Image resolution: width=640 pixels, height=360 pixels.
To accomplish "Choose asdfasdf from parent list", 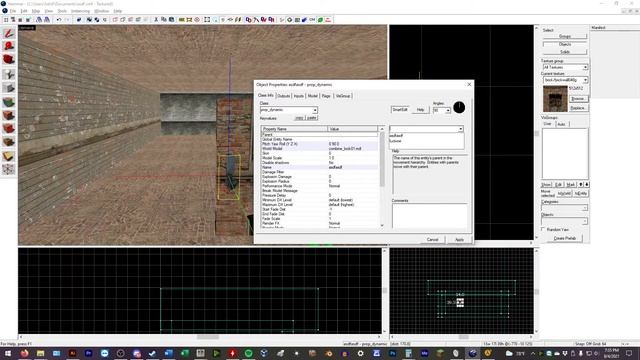I will tap(396, 136).
